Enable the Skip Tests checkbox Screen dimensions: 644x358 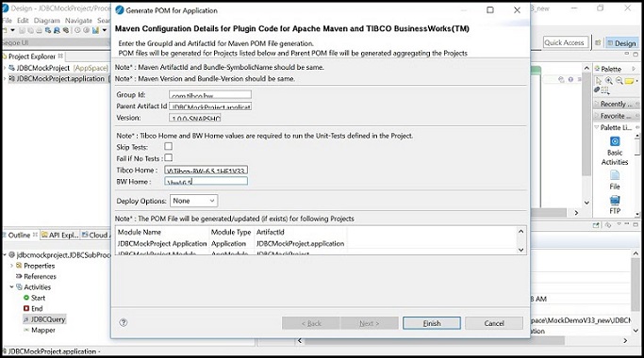(x=169, y=146)
